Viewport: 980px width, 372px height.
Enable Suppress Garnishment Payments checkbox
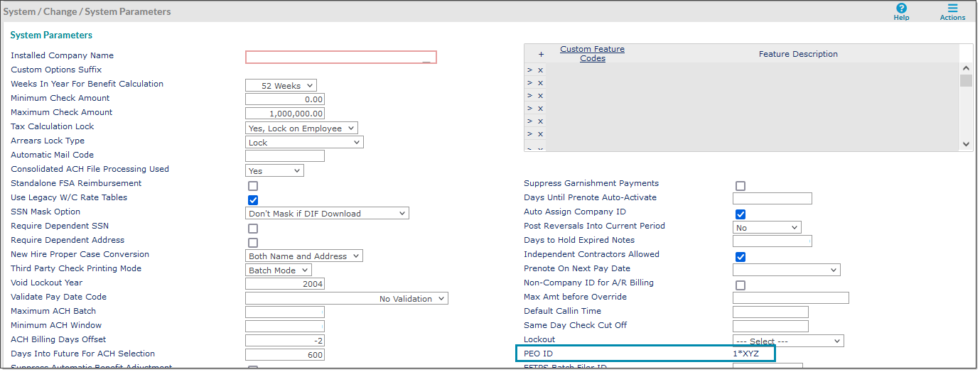[741, 186]
